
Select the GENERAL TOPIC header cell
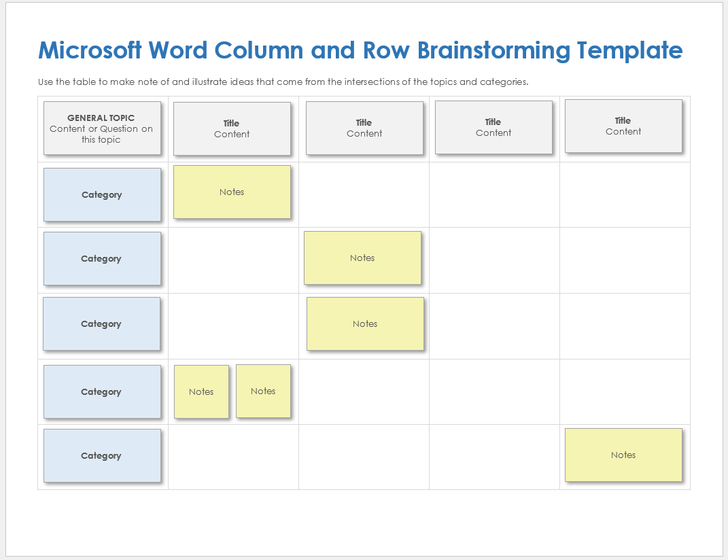(102, 128)
